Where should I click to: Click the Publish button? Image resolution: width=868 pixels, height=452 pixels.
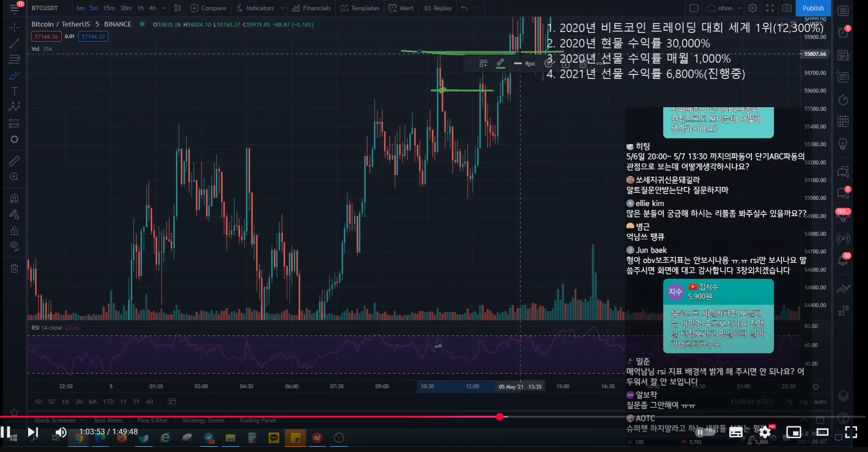tap(813, 8)
